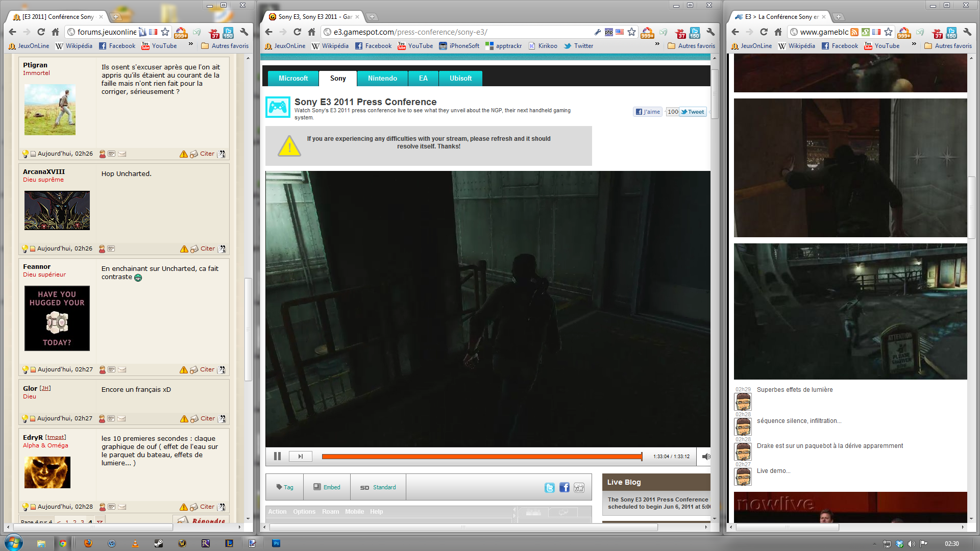Bookmark gameblog page with star icon
This screenshot has width=980, height=551.
[x=888, y=32]
